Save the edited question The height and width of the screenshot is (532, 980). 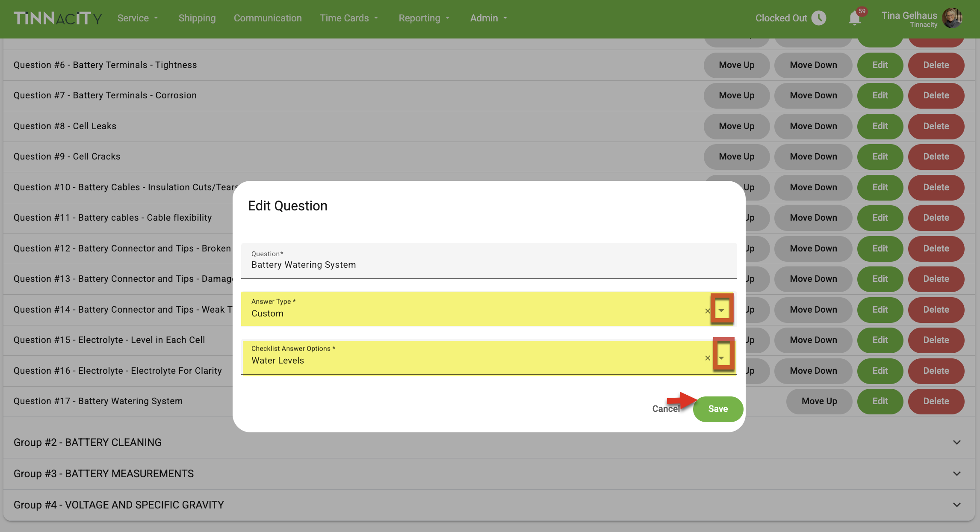(717, 409)
